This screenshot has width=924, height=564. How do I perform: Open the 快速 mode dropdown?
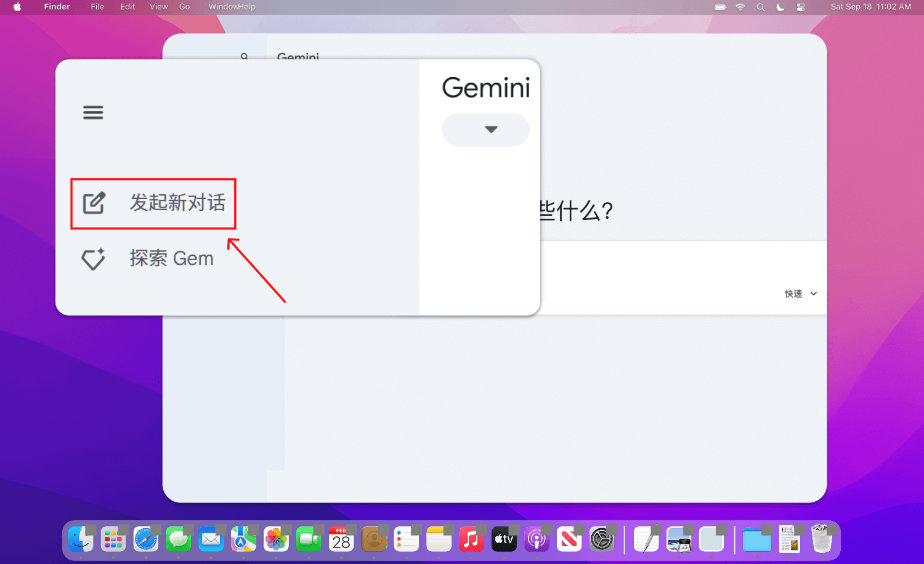(x=800, y=294)
